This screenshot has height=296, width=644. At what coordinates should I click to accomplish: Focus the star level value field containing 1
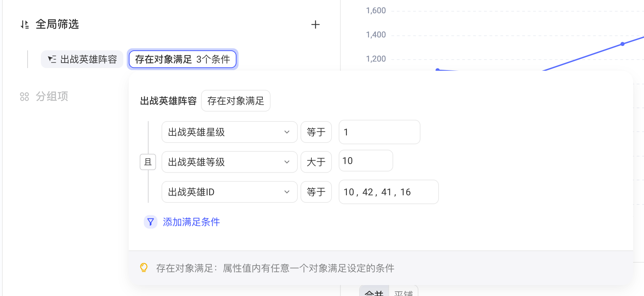(380, 132)
